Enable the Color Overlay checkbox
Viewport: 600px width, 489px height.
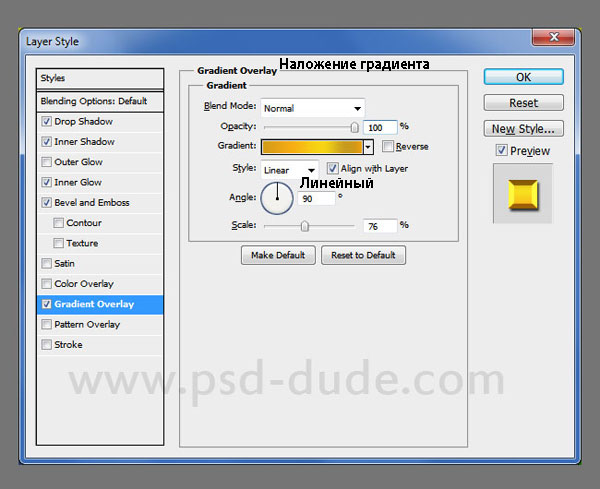pos(46,284)
